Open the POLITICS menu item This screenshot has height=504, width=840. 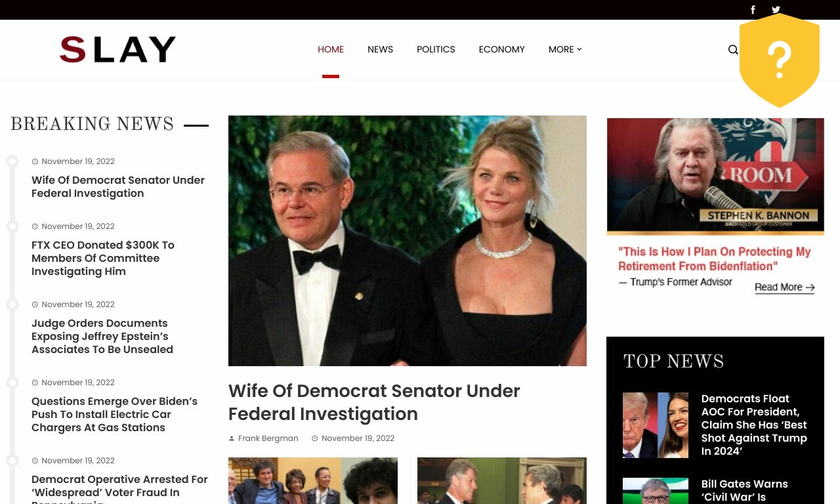(436, 49)
